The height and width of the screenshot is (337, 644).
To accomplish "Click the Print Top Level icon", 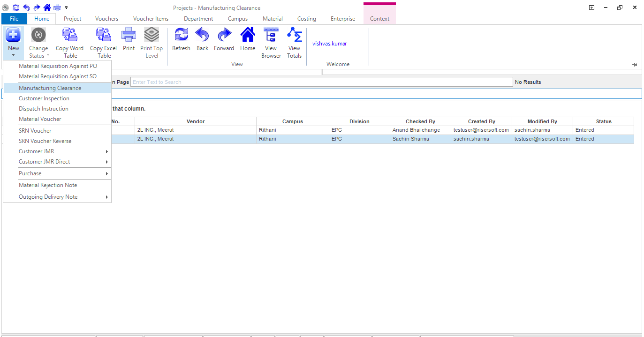I will [x=152, y=35].
